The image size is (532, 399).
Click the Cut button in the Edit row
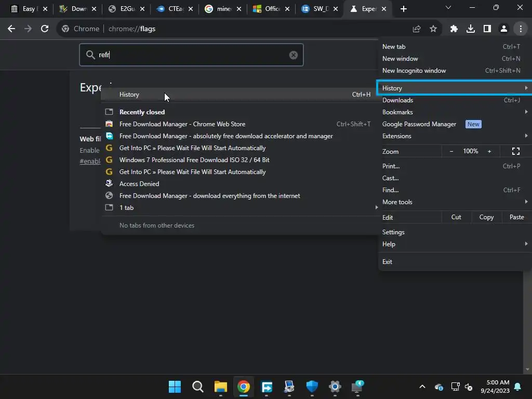pyautogui.click(x=456, y=217)
